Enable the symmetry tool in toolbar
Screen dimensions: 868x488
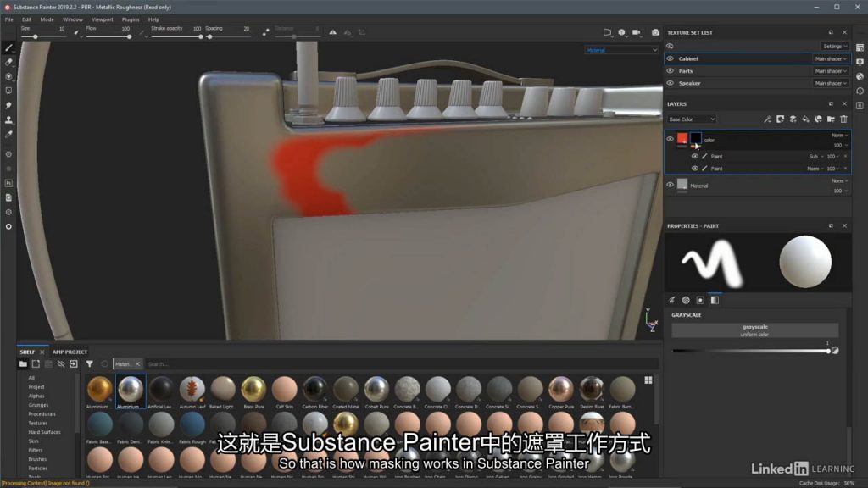[x=332, y=33]
